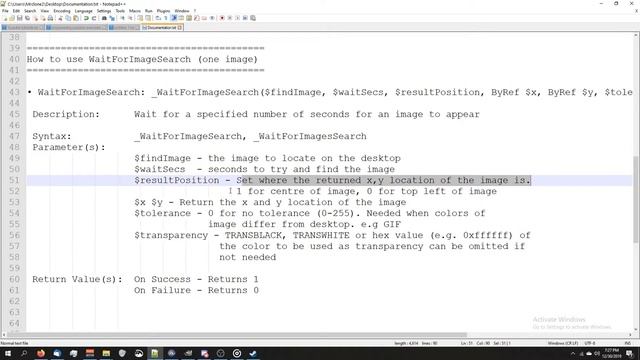Viewport: 640px width, 360px height.
Task: Click the "Description:" label on line 45
Action: point(66,115)
